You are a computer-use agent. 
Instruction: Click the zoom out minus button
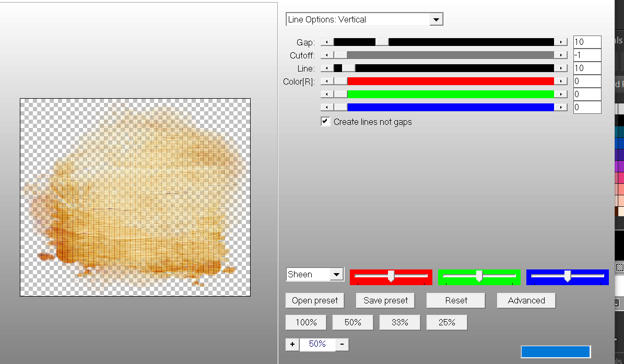(342, 345)
